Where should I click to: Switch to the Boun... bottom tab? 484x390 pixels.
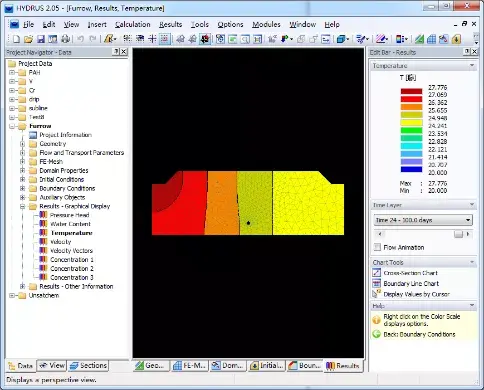[x=305, y=366]
